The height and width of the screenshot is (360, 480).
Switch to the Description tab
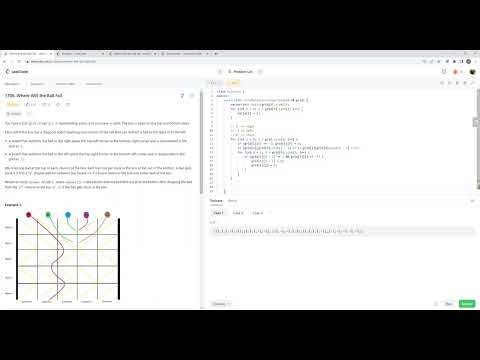tap(12, 84)
